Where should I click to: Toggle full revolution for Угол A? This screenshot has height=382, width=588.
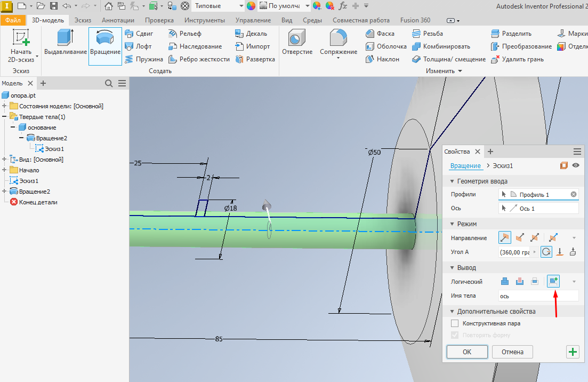546,252
